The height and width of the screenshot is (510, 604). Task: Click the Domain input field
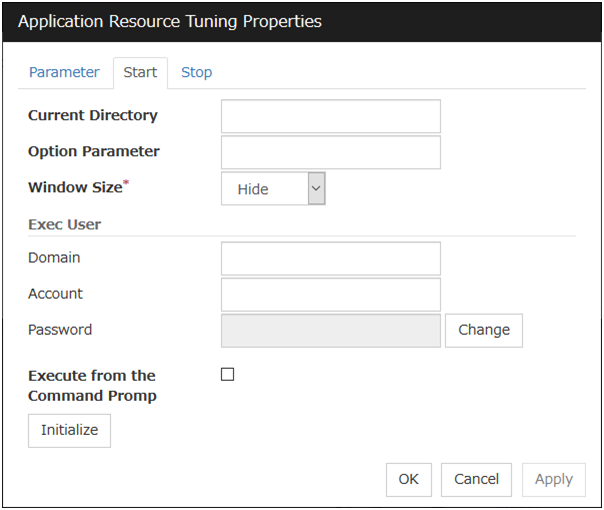330,258
